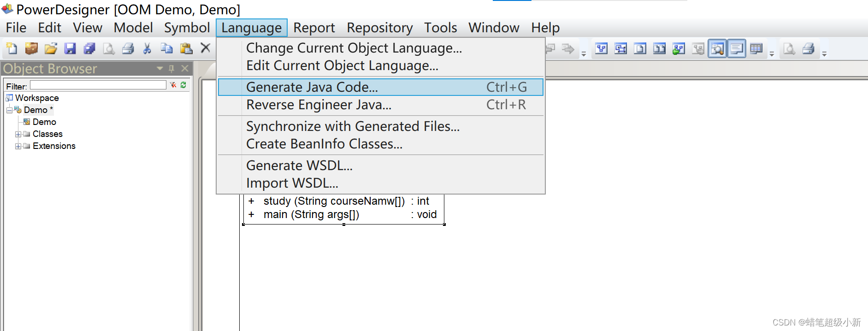Click the Delete X toolbar icon

[x=206, y=48]
